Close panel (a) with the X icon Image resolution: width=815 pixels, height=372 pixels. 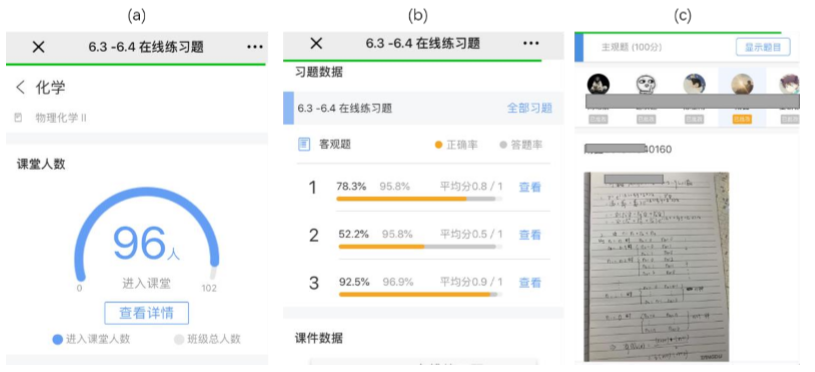point(38,47)
